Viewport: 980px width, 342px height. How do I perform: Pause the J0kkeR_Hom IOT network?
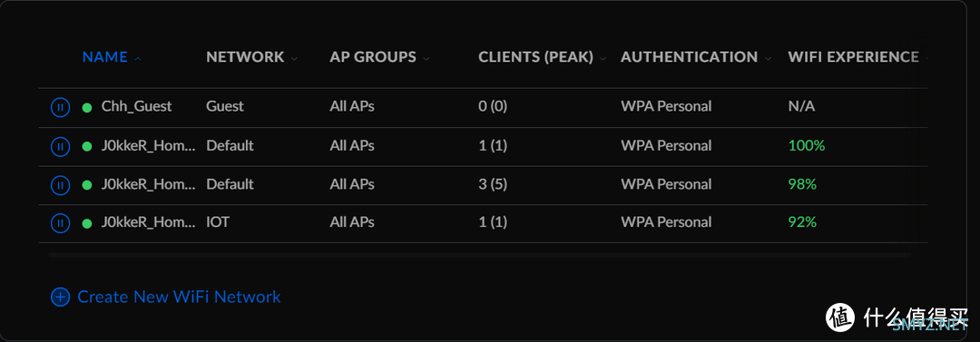[x=59, y=222]
